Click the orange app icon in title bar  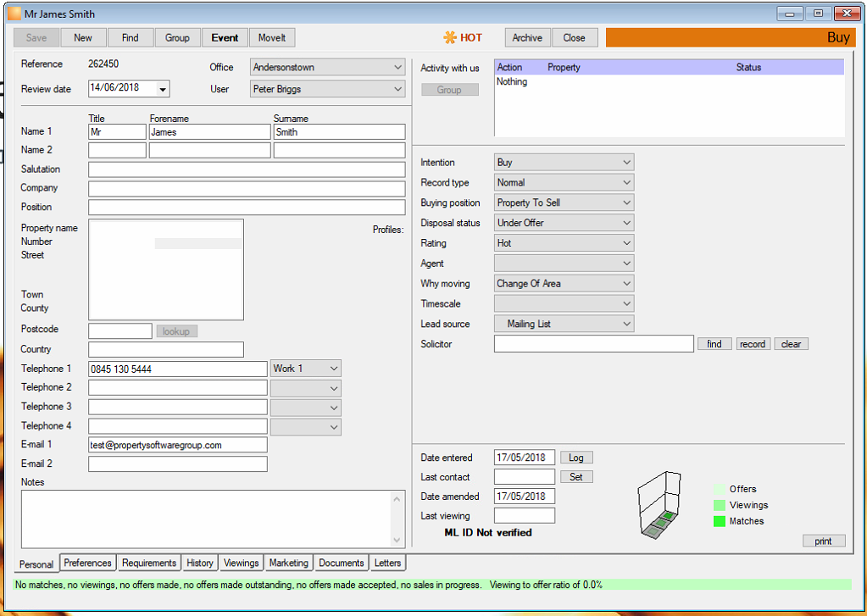click(x=14, y=14)
